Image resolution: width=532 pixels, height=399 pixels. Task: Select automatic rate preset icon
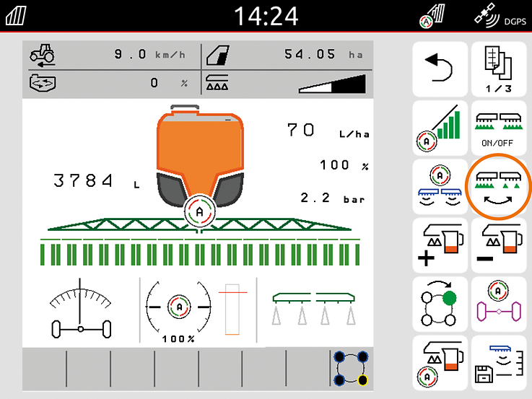pyautogui.click(x=440, y=361)
